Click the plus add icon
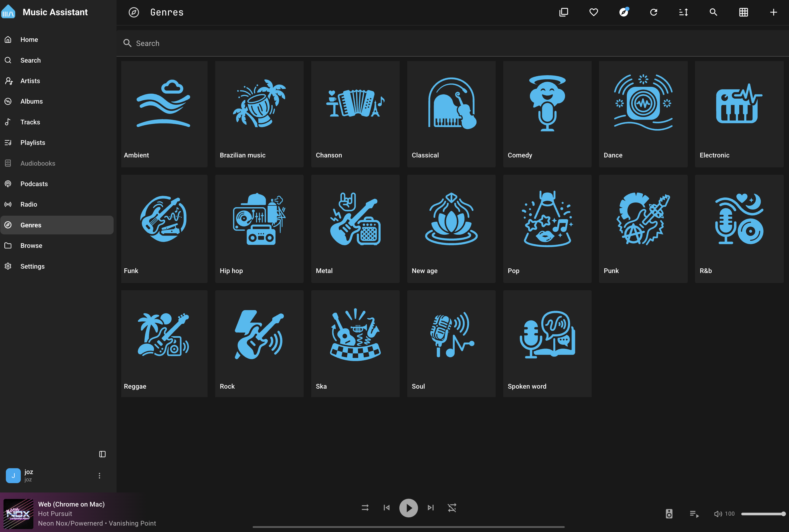Viewport: 789px width, 532px height. click(x=773, y=13)
